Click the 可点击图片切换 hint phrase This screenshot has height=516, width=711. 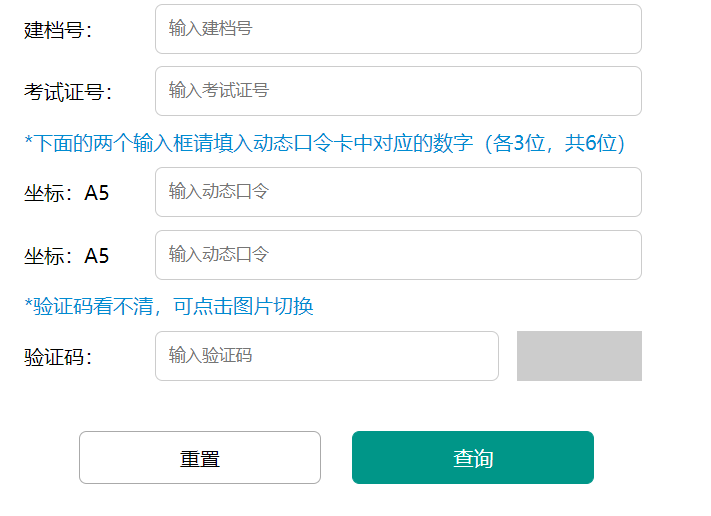tap(243, 306)
